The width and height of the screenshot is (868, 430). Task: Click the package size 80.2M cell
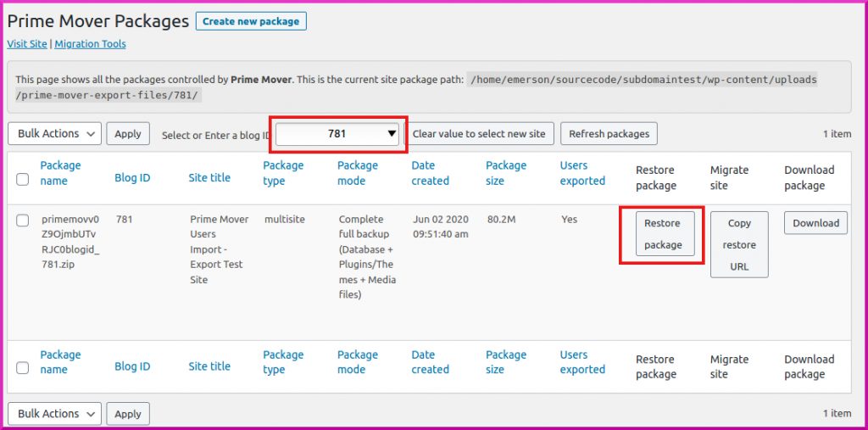(x=501, y=220)
